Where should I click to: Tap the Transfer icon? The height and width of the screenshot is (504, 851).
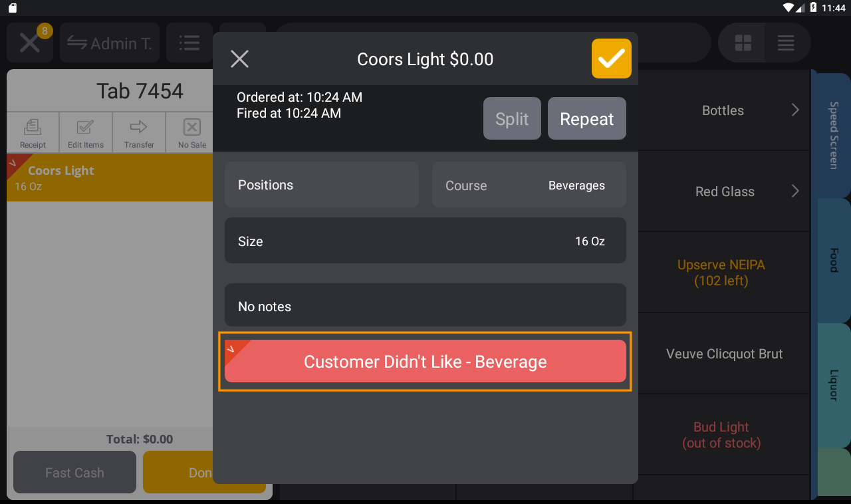[x=138, y=132]
